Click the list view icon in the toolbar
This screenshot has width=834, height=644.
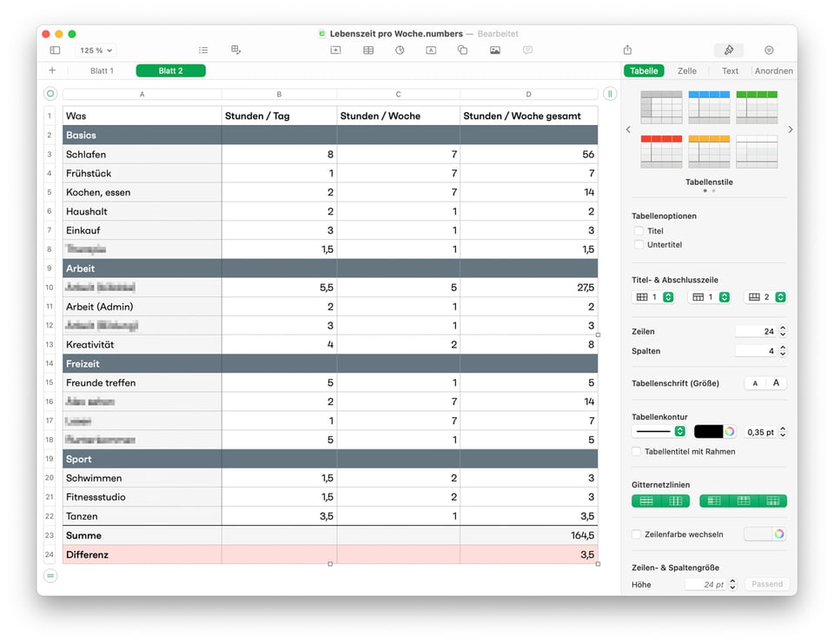point(203,50)
